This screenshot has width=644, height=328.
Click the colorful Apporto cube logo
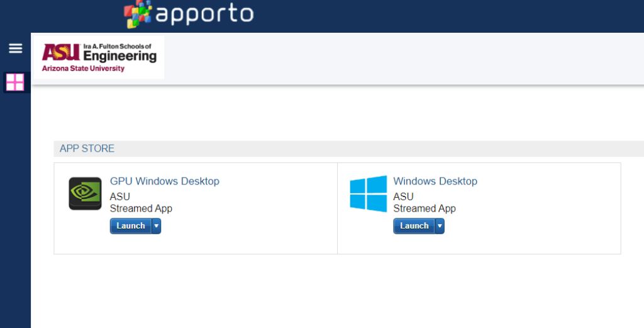(x=138, y=14)
